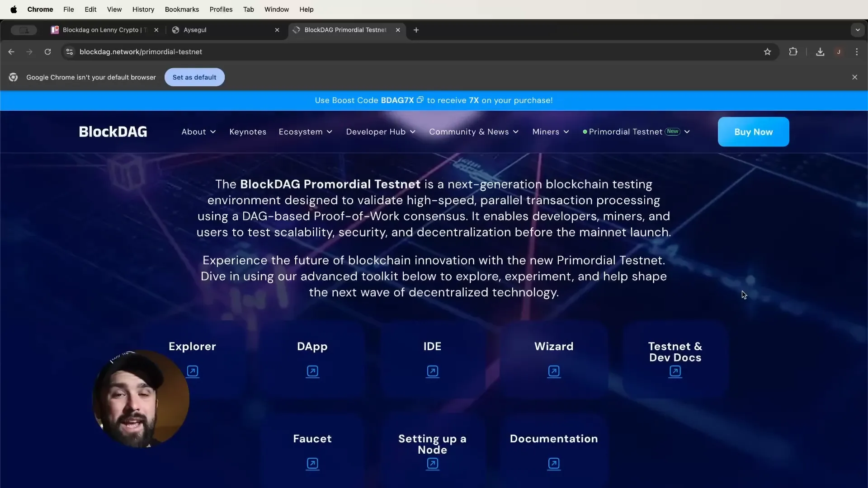Open the Documentation external link icon
Viewport: 868px width, 488px height.
[554, 463]
